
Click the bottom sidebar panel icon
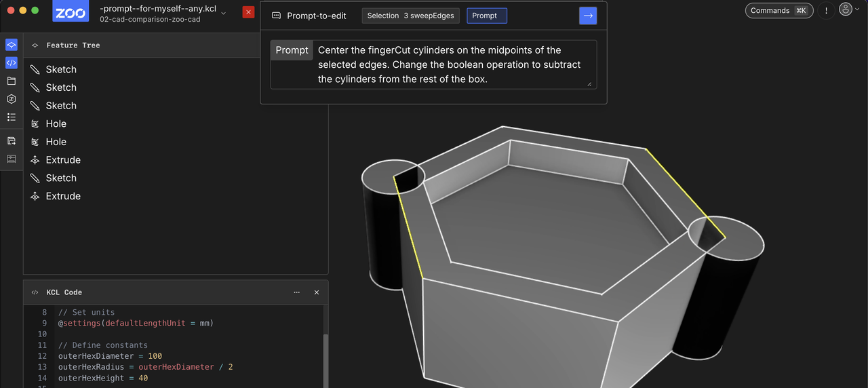[11, 159]
